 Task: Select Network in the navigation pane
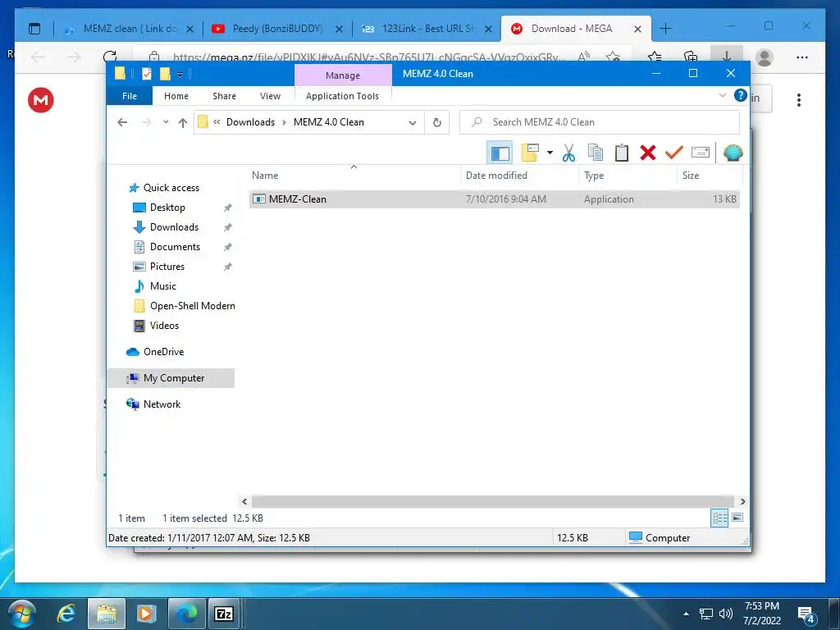[x=162, y=404]
